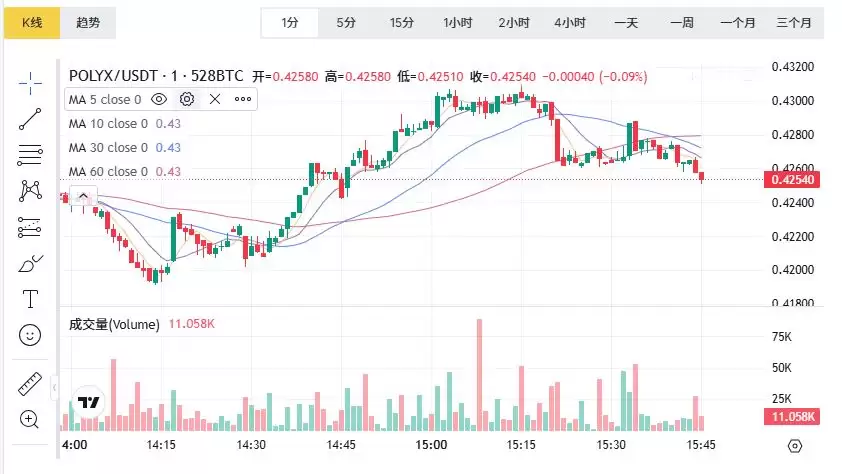Open more options for MA 5 indicator
842x474 pixels.
[x=242, y=99]
